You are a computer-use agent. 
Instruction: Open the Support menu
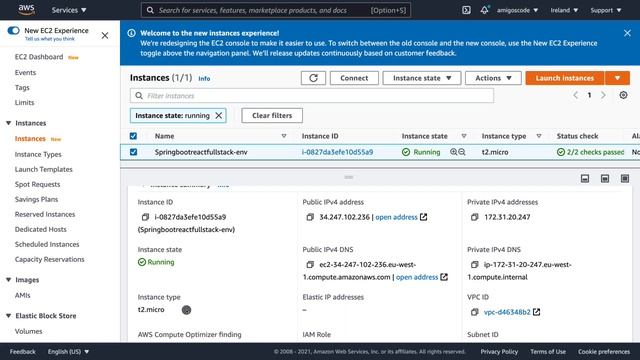[606, 10]
